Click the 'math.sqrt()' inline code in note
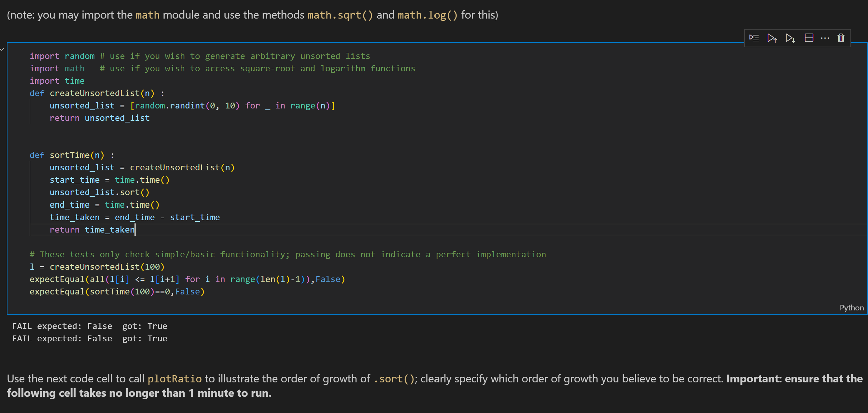868x413 pixels. pyautogui.click(x=340, y=15)
